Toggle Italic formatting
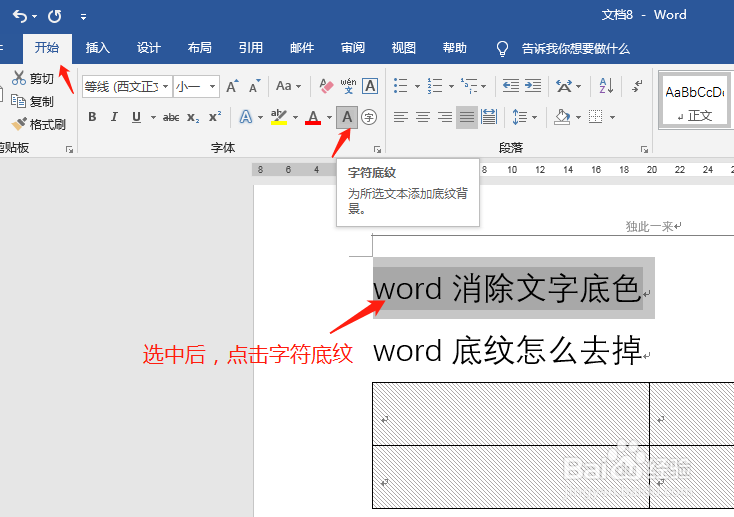 (x=114, y=117)
